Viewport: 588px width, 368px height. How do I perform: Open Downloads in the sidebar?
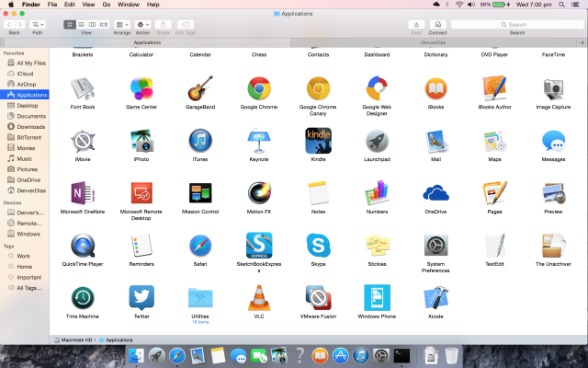coord(26,127)
